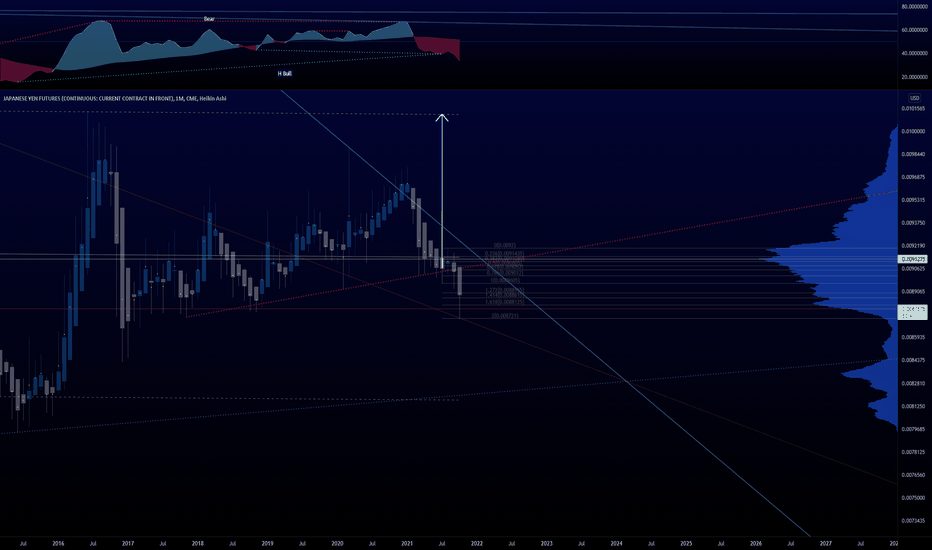
Task: Click the white up-arrow head of price projection
Action: 442,118
